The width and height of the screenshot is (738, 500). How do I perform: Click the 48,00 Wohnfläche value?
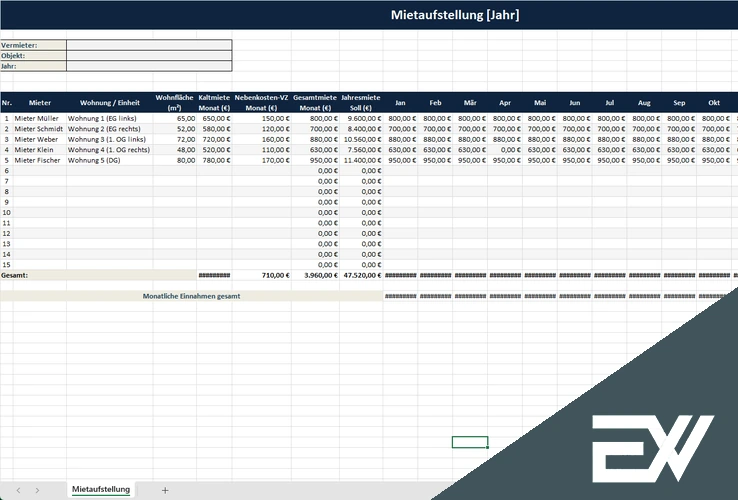pyautogui.click(x=175, y=150)
